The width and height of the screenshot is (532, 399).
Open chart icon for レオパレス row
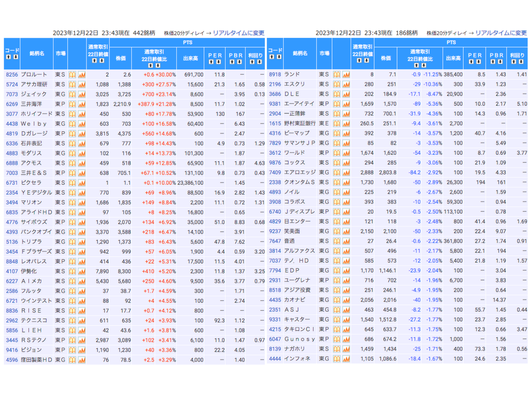pyautogui.click(x=82, y=262)
